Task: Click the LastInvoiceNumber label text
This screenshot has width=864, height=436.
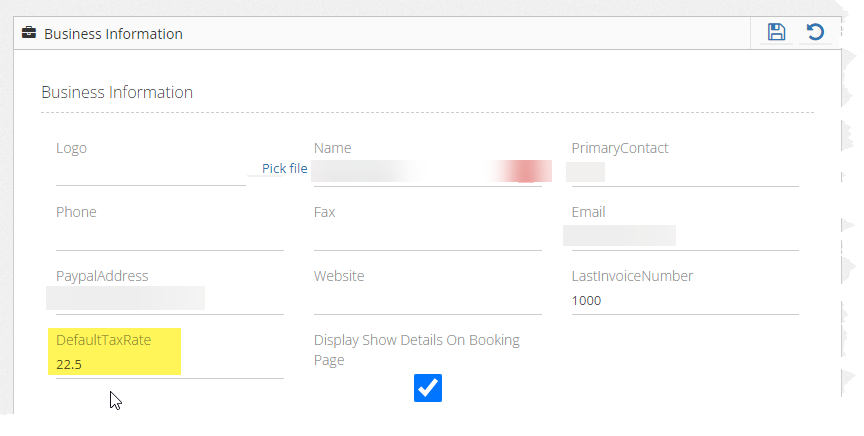Action: (632, 276)
